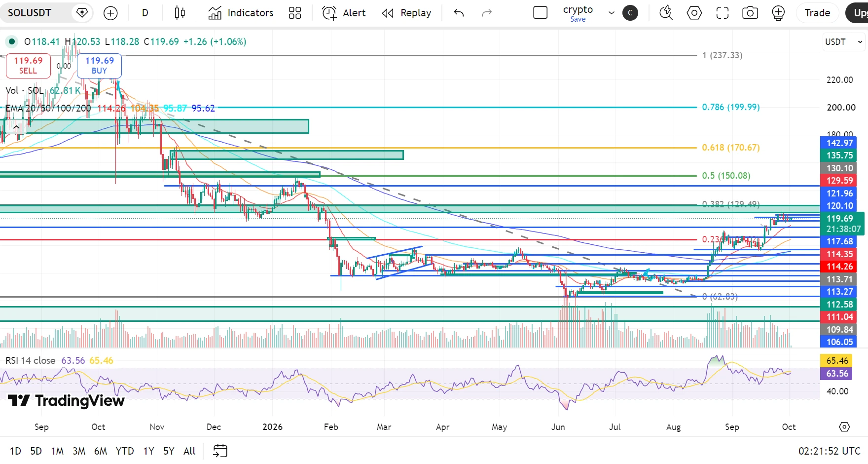Viewport: 868px width, 464px height.
Task: Add symbol with the plus circle icon
Action: point(110,13)
